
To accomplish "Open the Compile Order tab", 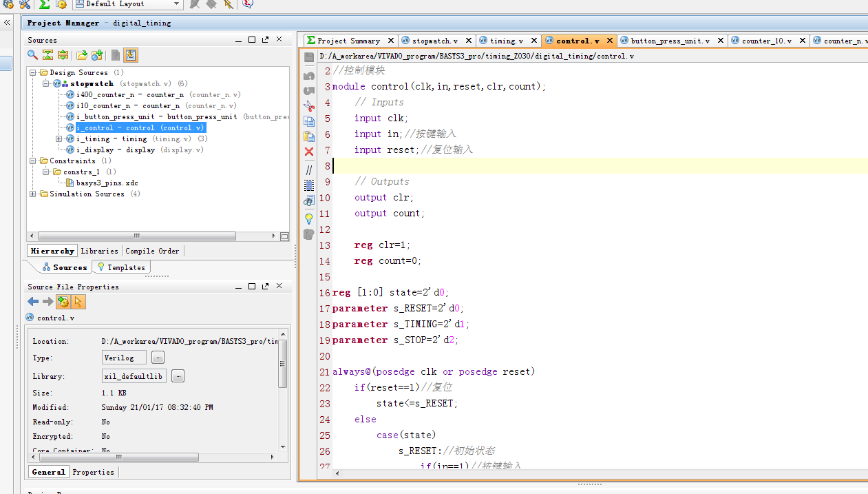I will click(x=152, y=251).
